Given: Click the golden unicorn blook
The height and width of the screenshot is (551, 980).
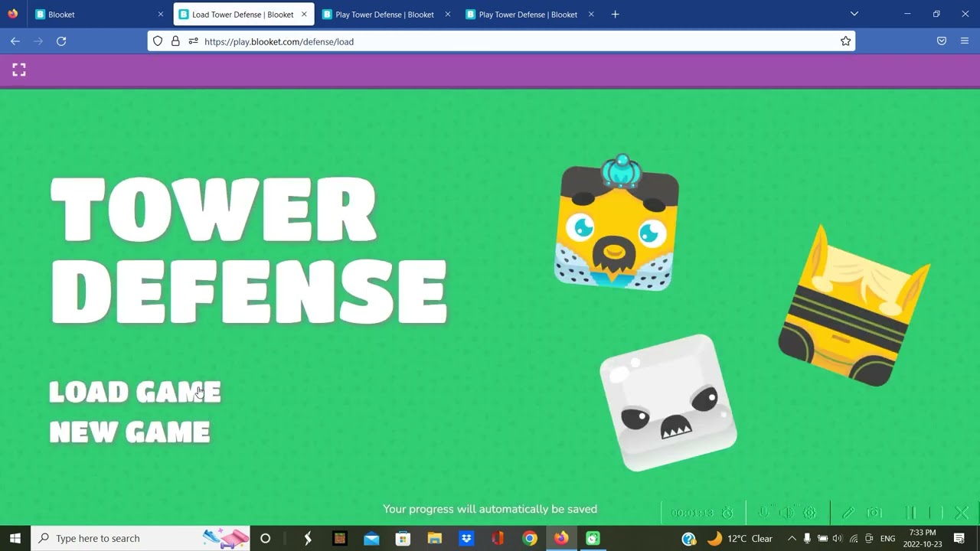Looking at the screenshot, I should 854,306.
